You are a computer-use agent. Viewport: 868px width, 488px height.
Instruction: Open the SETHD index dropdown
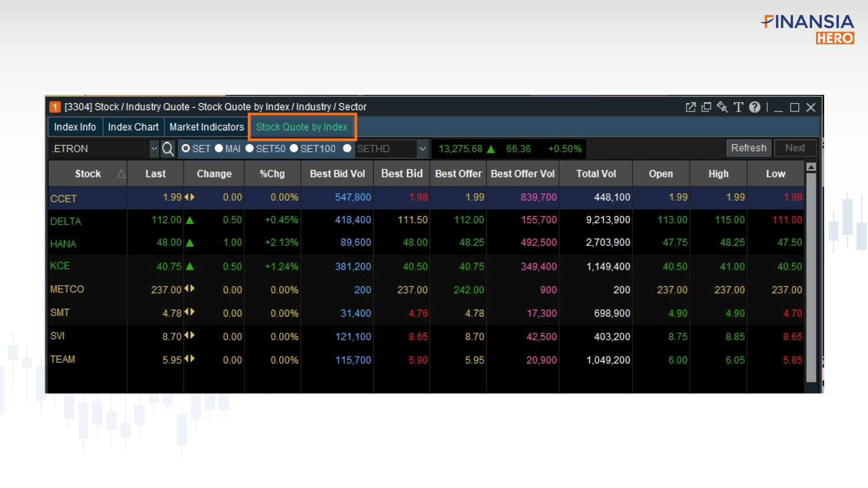[x=422, y=149]
